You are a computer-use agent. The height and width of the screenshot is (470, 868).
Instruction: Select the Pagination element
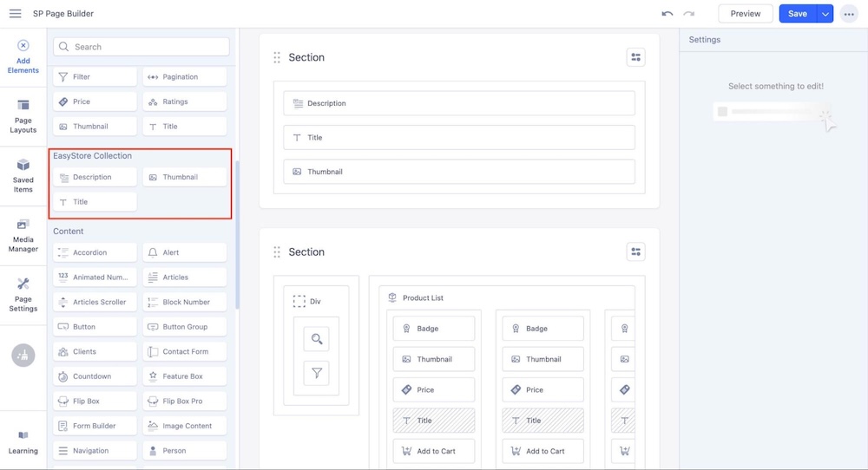[x=184, y=77]
